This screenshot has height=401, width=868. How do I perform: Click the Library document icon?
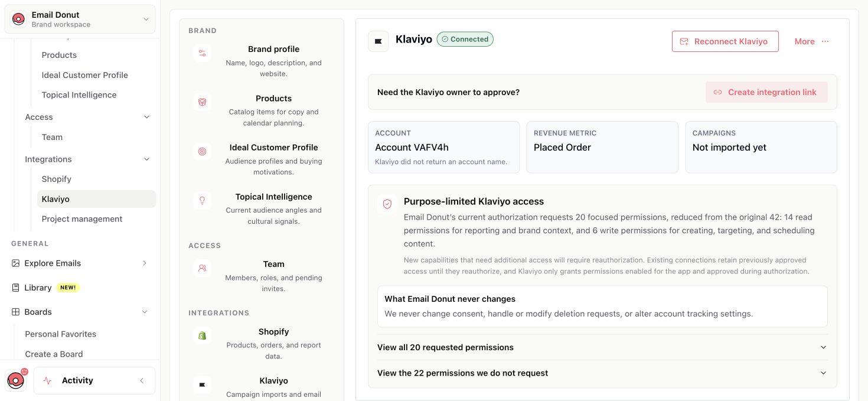16,288
